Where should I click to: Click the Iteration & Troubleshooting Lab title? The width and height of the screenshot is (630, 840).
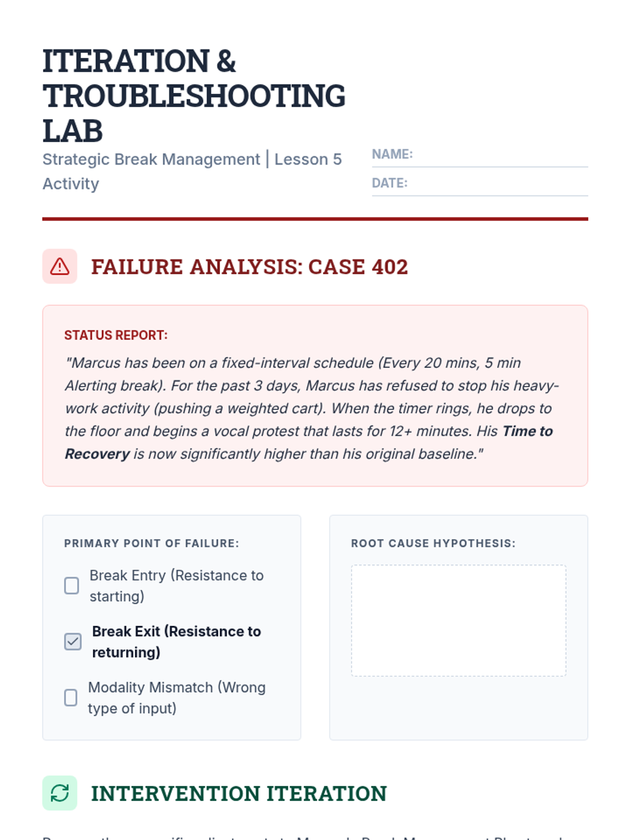pos(194,96)
